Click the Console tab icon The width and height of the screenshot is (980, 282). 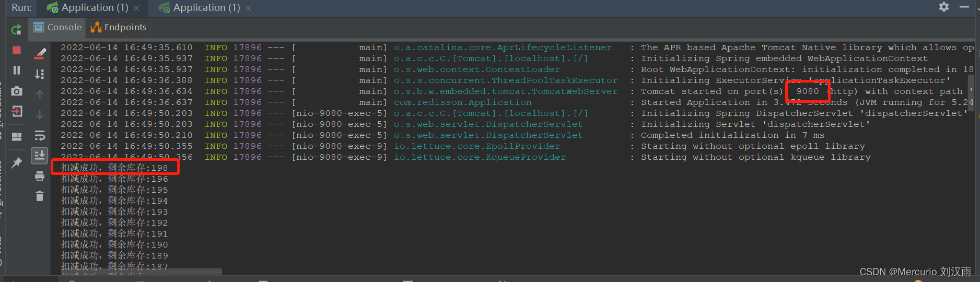click(x=39, y=27)
